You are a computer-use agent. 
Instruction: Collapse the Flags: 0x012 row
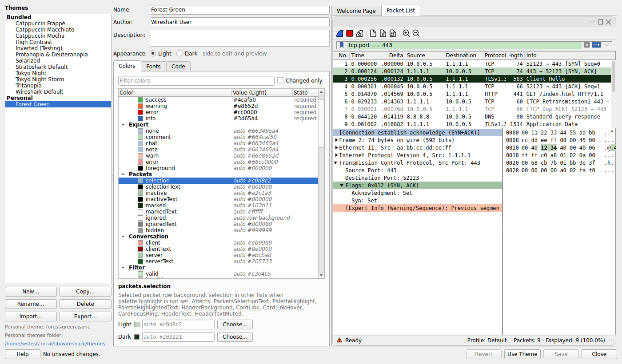342,186
